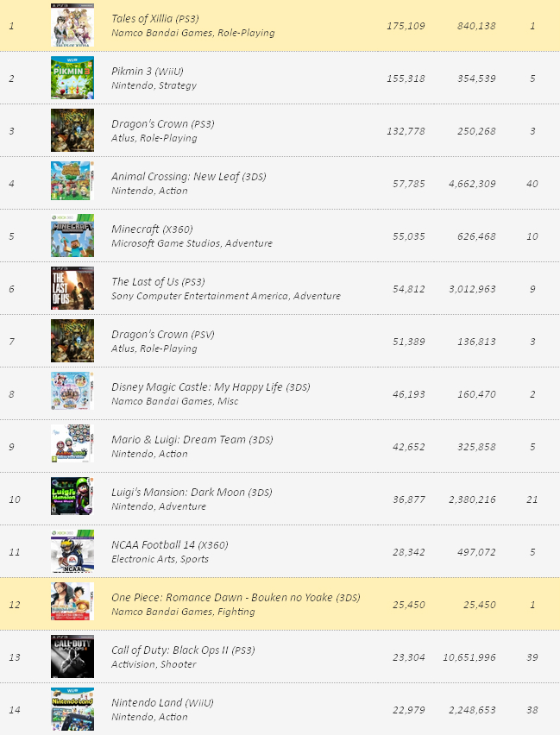Open Luigi's Mansion: Dark Moon link

(178, 492)
